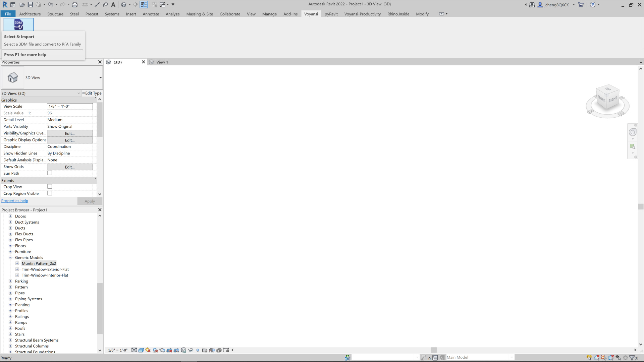Image resolution: width=644 pixels, height=362 pixels.
Task: Click the View Scale input field
Action: [69, 107]
